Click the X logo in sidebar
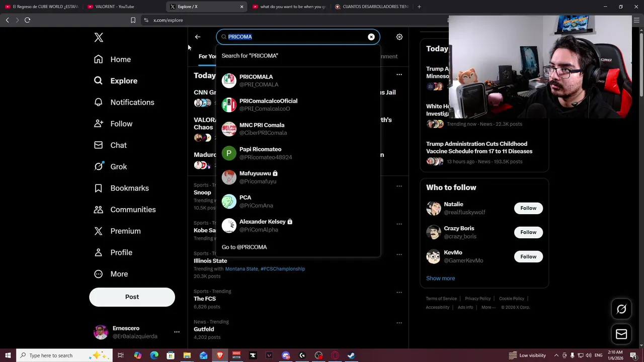The width and height of the screenshot is (644, 362). (99, 38)
